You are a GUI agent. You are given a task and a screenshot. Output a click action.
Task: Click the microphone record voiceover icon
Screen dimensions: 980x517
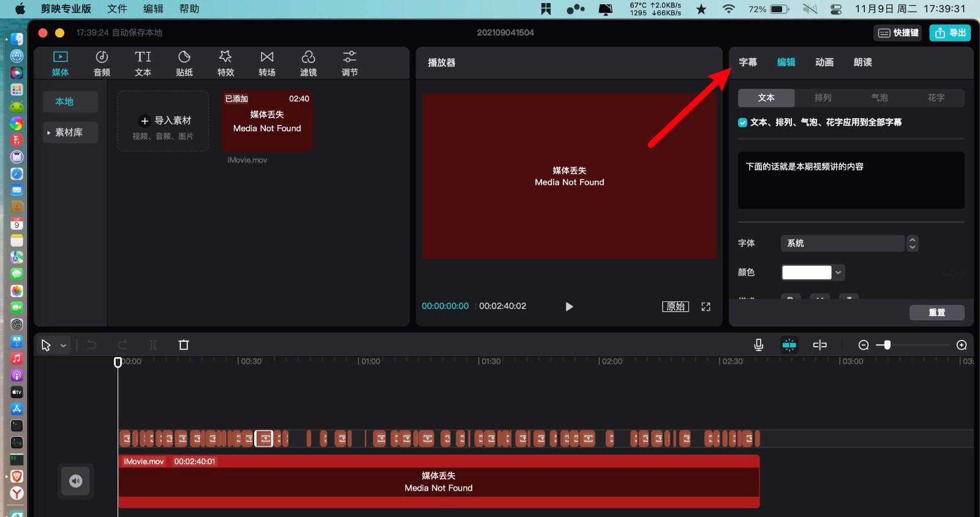(758, 345)
